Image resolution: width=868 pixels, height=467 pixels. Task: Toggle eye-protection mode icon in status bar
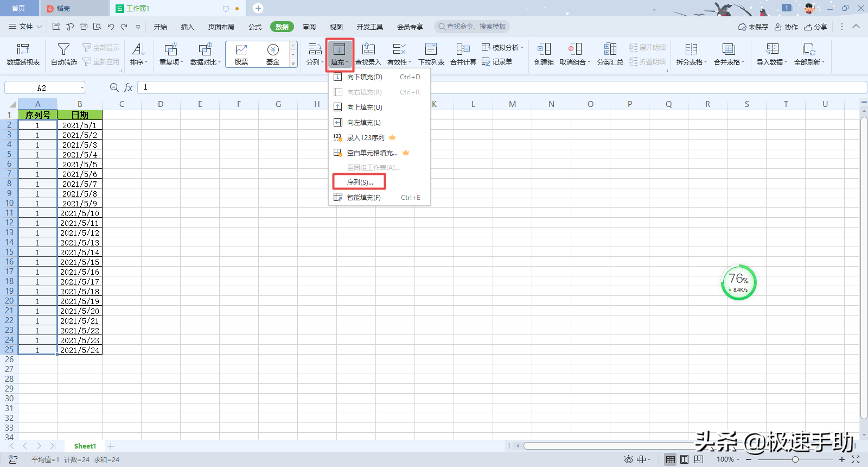pyautogui.click(x=628, y=459)
